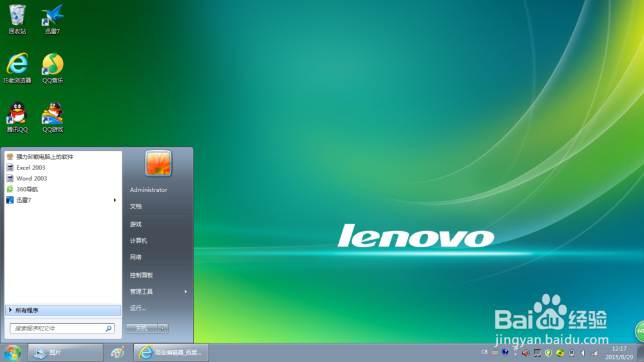This screenshot has height=362, width=644.
Task: Launch Word 2003 from Start menu
Action: [x=63, y=178]
